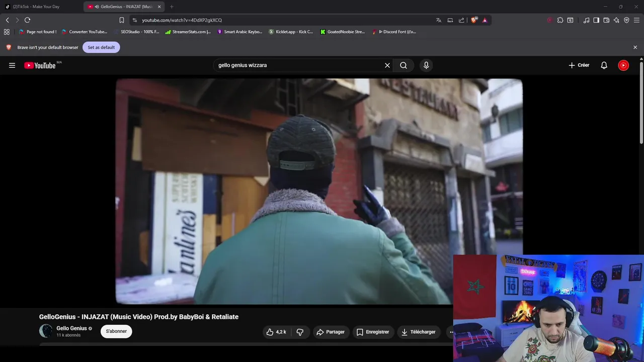Open Leo AI sparkle icon

[x=616, y=20]
